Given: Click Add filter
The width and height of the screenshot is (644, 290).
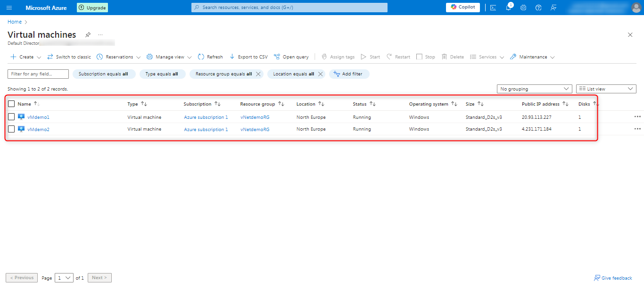Looking at the screenshot, I should 349,74.
